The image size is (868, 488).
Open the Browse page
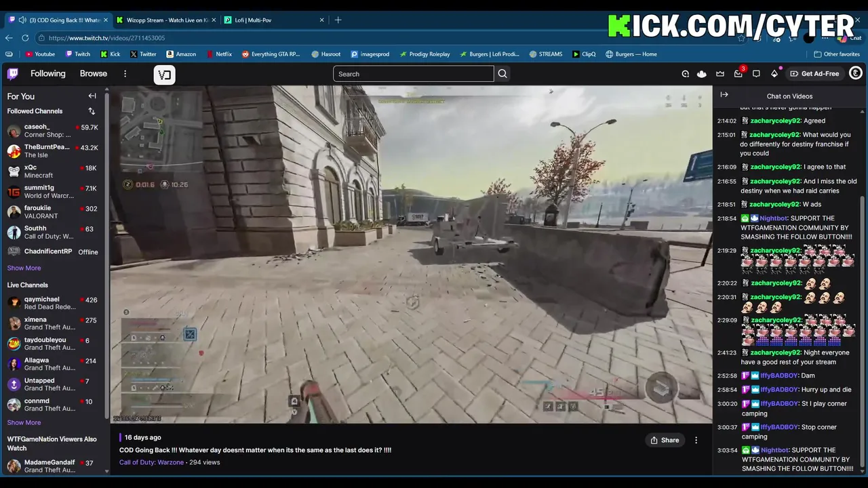94,73
